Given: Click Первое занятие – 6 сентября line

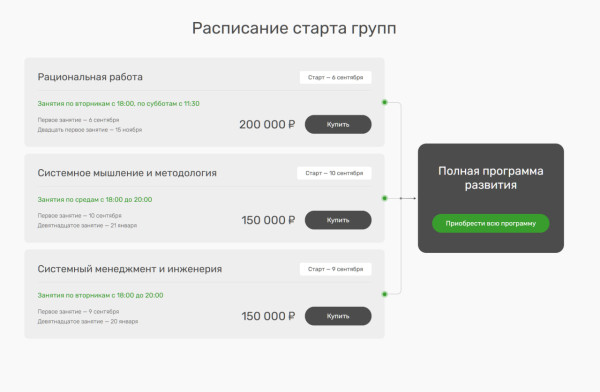Looking at the screenshot, I should coord(78,120).
